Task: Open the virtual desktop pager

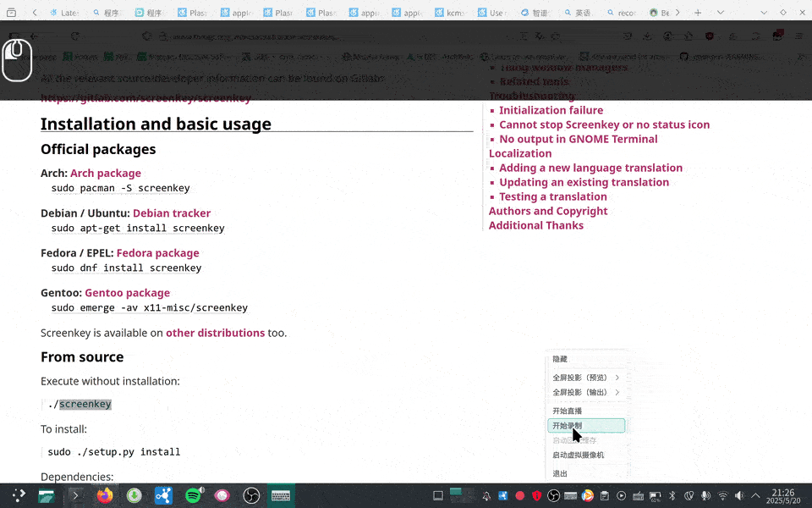Action: [x=462, y=495]
